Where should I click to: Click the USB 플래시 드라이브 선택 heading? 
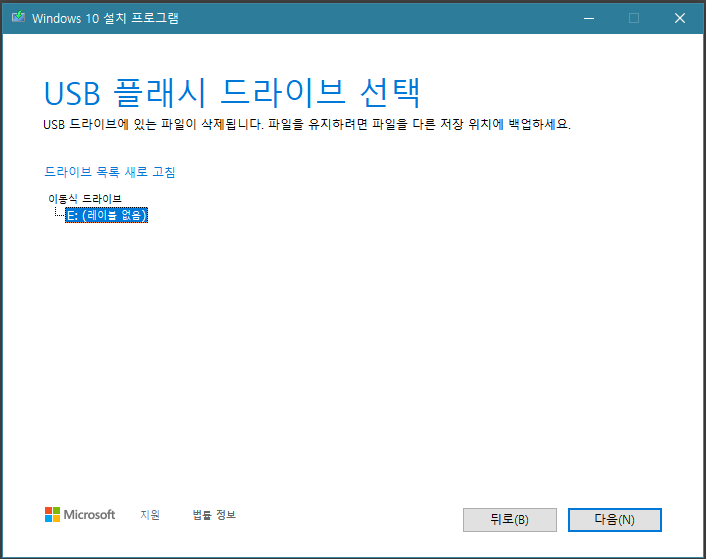232,93
